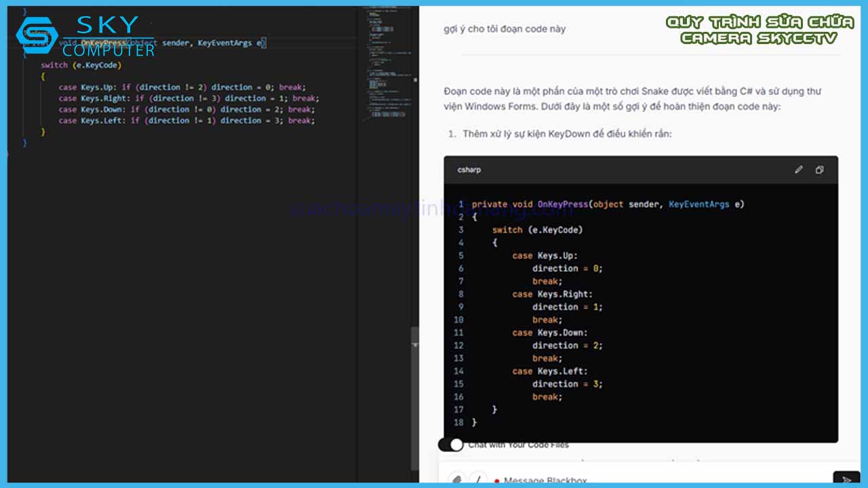Click editor line 'case Keys.Right: if (direction != 3)'
Image resolution: width=868 pixels, height=488 pixels.
pyautogui.click(x=189, y=98)
